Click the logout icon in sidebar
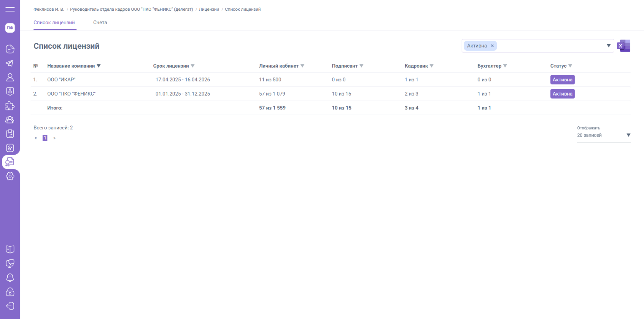644x319 pixels. pos(10,306)
